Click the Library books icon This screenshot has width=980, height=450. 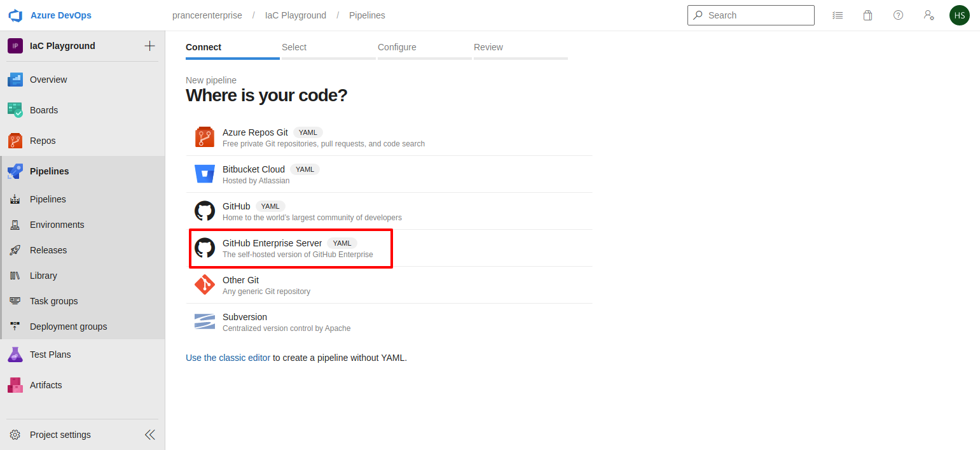pos(15,276)
